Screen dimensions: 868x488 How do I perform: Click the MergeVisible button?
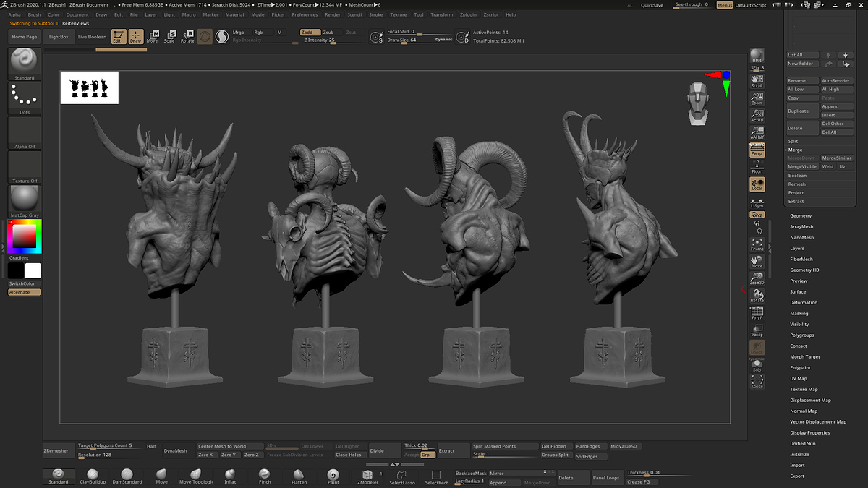[x=802, y=166]
